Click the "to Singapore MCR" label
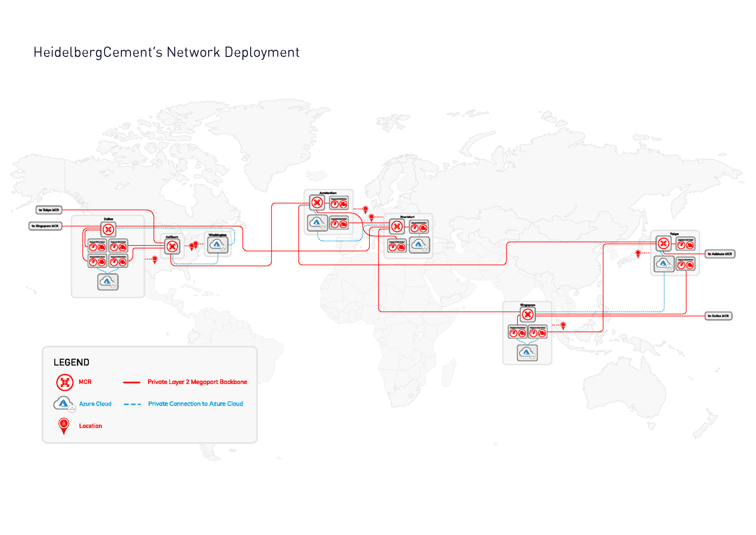The height and width of the screenshot is (535, 756). coord(45,226)
